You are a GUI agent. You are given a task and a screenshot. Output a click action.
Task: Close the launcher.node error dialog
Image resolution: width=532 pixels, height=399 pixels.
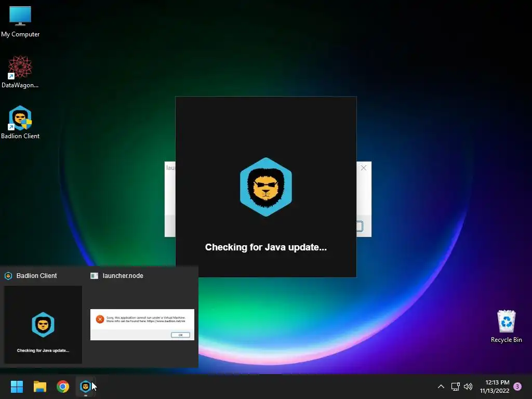point(363,168)
